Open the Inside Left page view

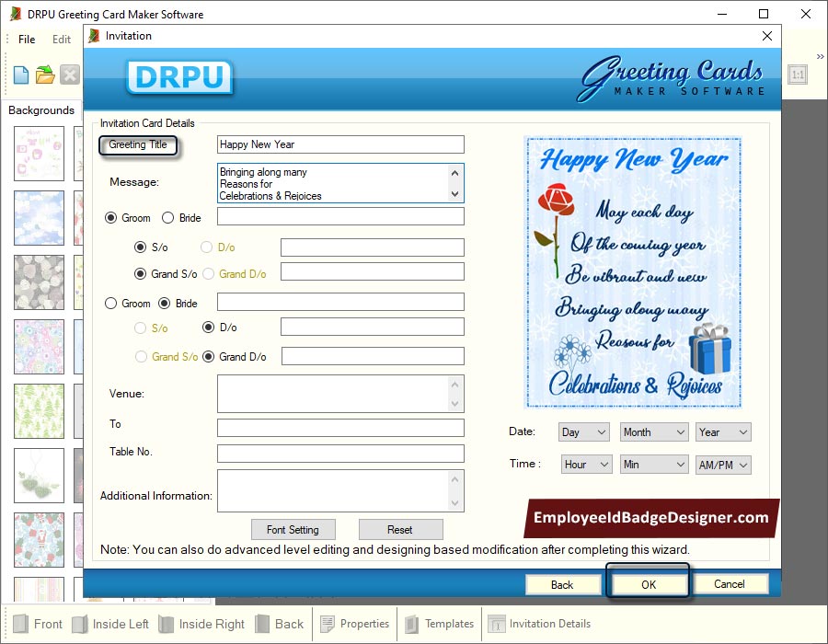[110, 624]
